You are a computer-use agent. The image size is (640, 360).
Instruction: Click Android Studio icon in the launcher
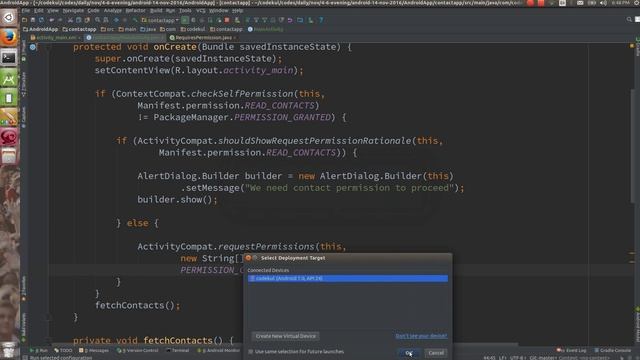(x=9, y=78)
